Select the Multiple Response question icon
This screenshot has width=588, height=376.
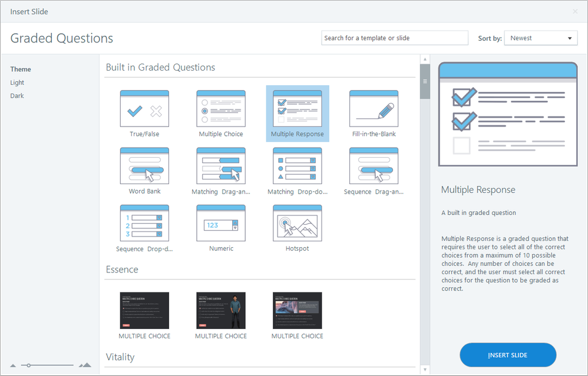click(298, 109)
